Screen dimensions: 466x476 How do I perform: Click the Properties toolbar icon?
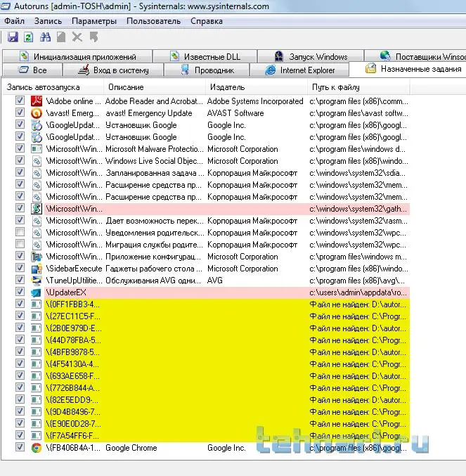tap(61, 37)
